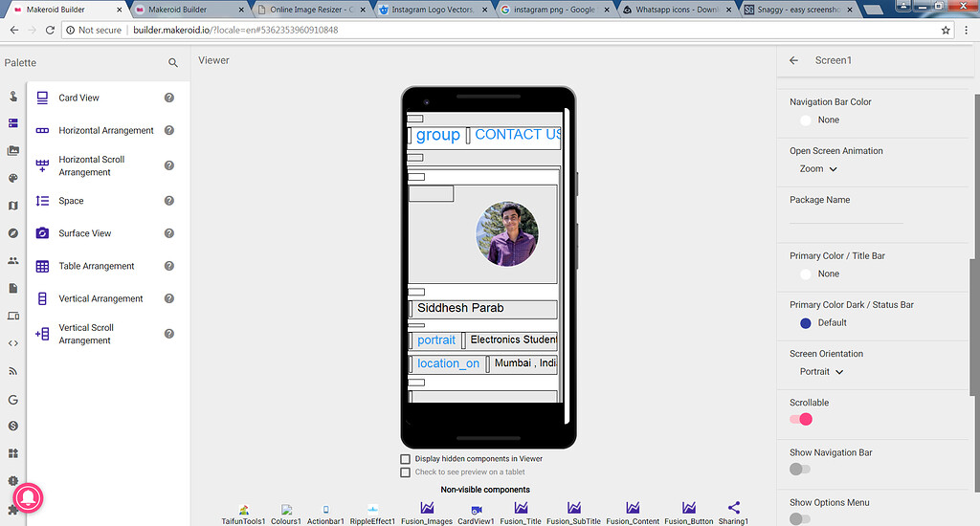Open help for Table Arrangement
Screen dimensions: 980x526
coord(168,266)
